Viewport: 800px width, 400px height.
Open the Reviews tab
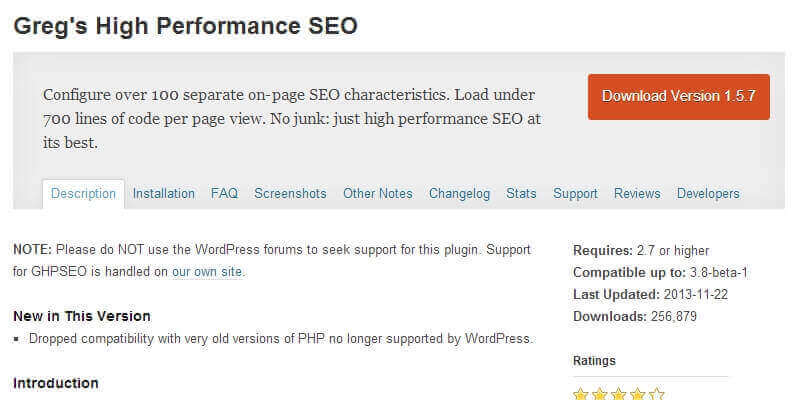point(637,194)
